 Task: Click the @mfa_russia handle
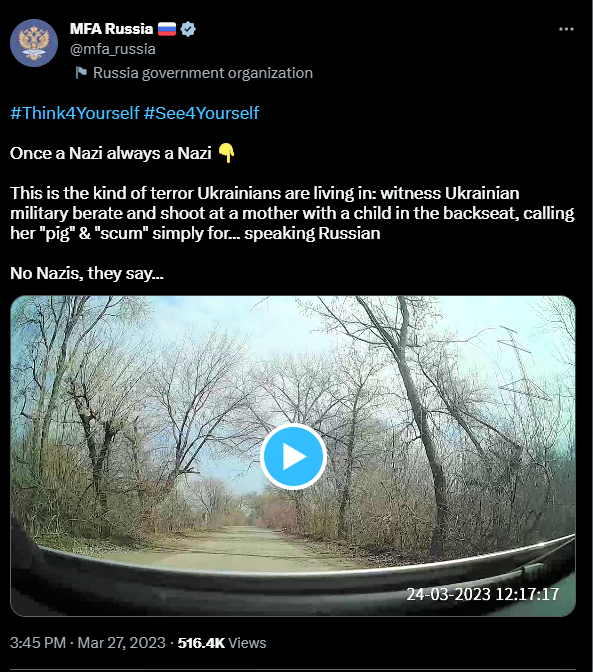click(113, 49)
